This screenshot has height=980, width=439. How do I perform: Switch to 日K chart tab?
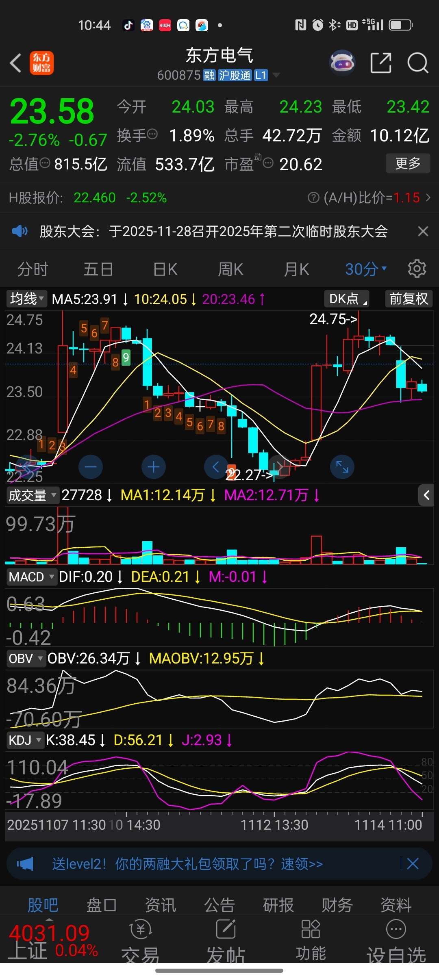[x=165, y=269]
